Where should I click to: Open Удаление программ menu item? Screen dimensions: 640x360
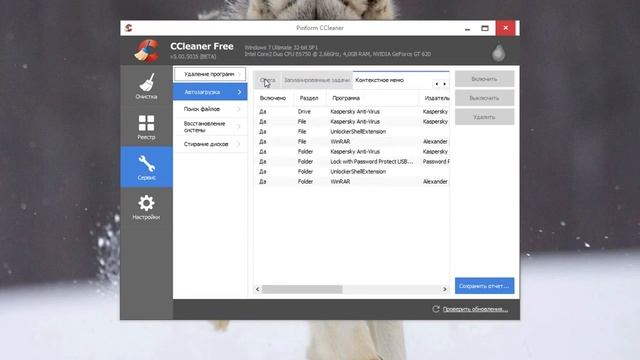click(210, 74)
